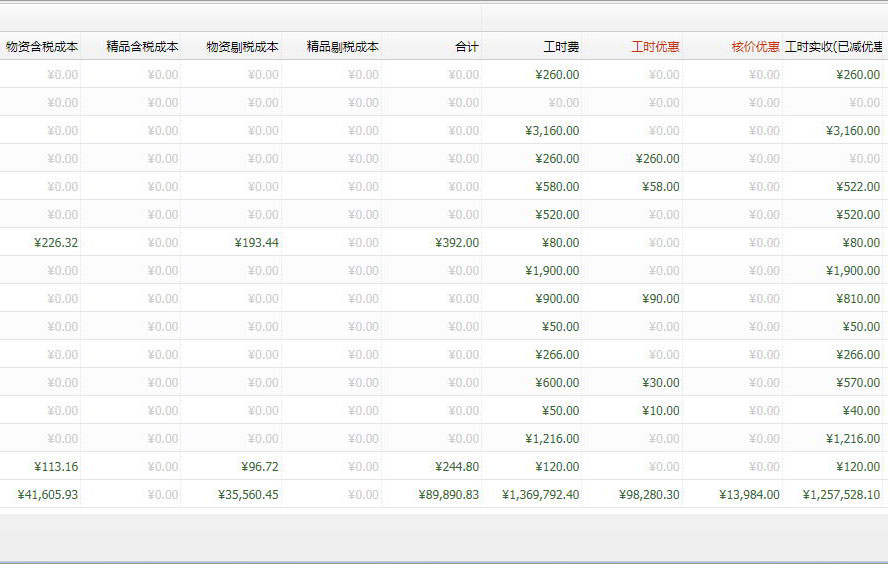Select the 物资剔税成本 column header
Screen dimensions: 888x564
tap(242, 47)
